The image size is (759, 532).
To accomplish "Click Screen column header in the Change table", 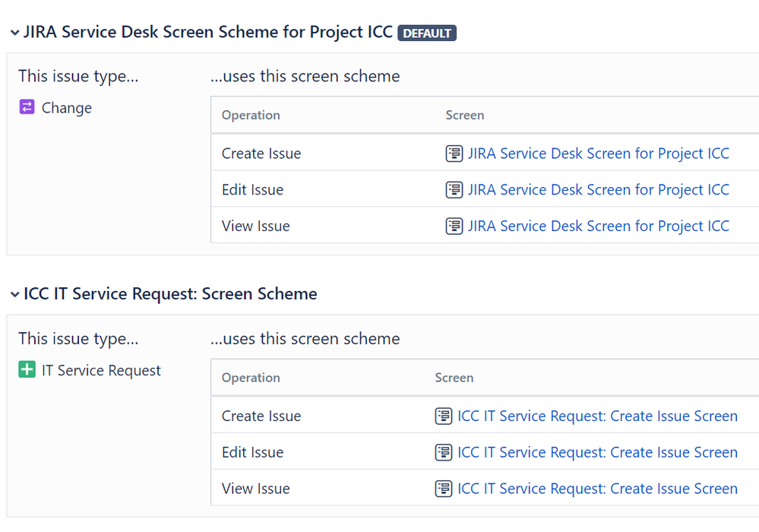I will pos(465,116).
